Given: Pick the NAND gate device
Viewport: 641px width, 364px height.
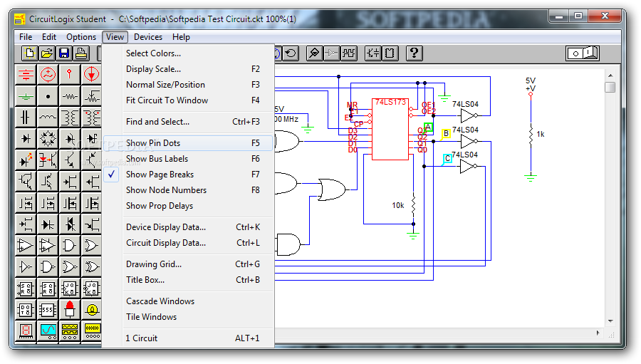Looking at the screenshot, I should tap(48, 267).
